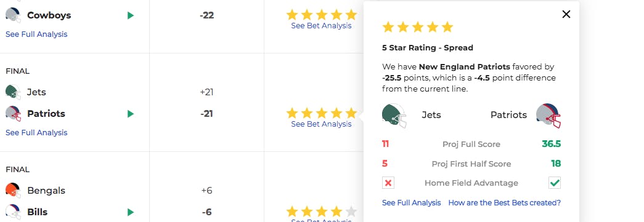Open How are the Best Bets created link
The width and height of the screenshot is (644, 222).
pyautogui.click(x=504, y=203)
